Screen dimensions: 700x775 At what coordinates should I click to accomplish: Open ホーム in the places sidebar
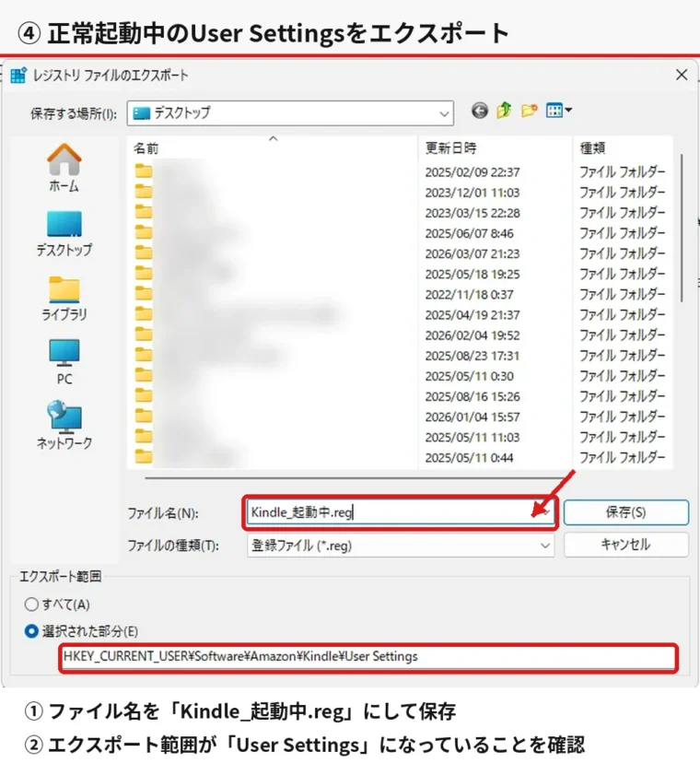pyautogui.click(x=64, y=168)
